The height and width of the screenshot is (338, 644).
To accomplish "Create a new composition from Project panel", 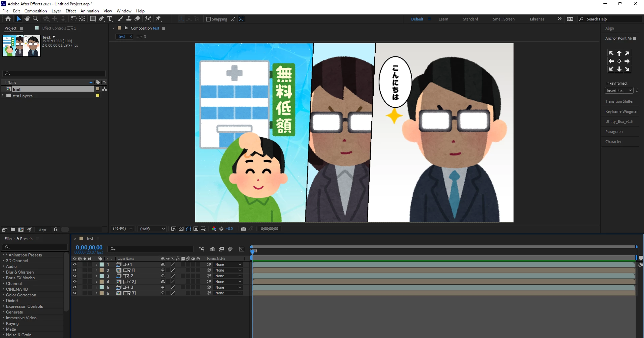I will (x=21, y=230).
